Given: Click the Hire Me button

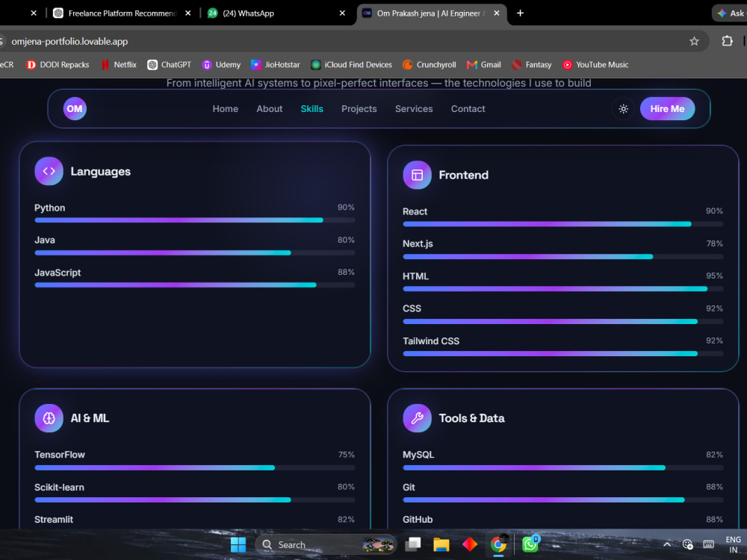Looking at the screenshot, I should click(667, 108).
